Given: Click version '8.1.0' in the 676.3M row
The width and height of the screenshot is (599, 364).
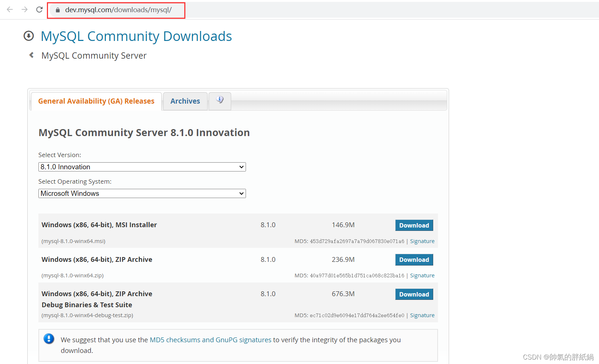Looking at the screenshot, I should 268,294.
